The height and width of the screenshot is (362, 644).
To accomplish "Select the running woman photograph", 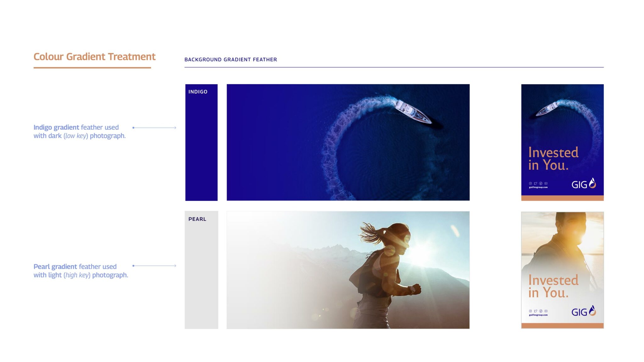I will [348, 270].
